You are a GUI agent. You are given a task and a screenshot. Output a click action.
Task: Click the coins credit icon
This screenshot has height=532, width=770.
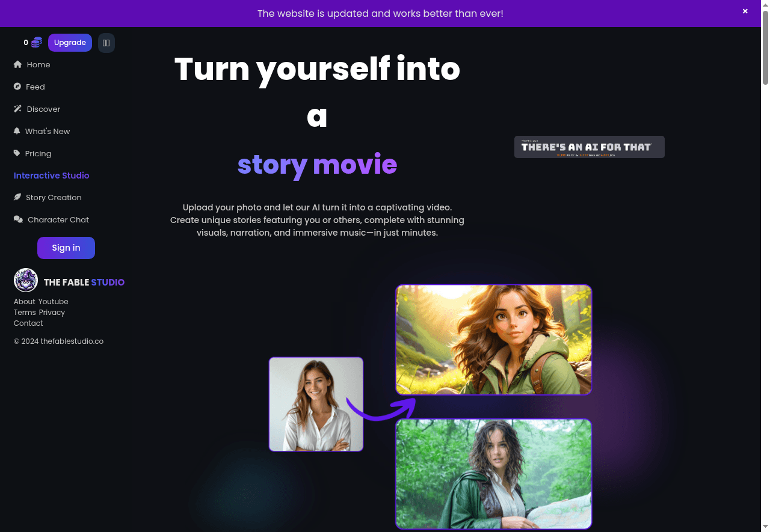(x=37, y=43)
